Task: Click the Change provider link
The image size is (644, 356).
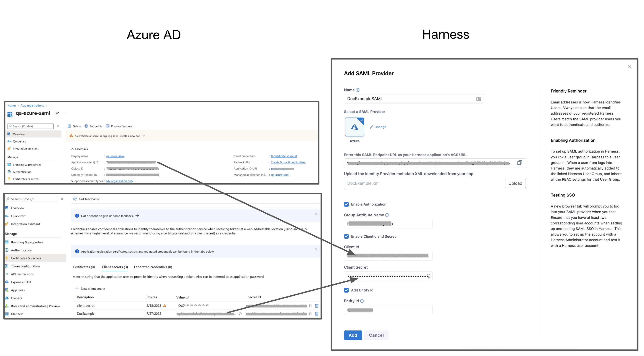Action: (x=380, y=127)
